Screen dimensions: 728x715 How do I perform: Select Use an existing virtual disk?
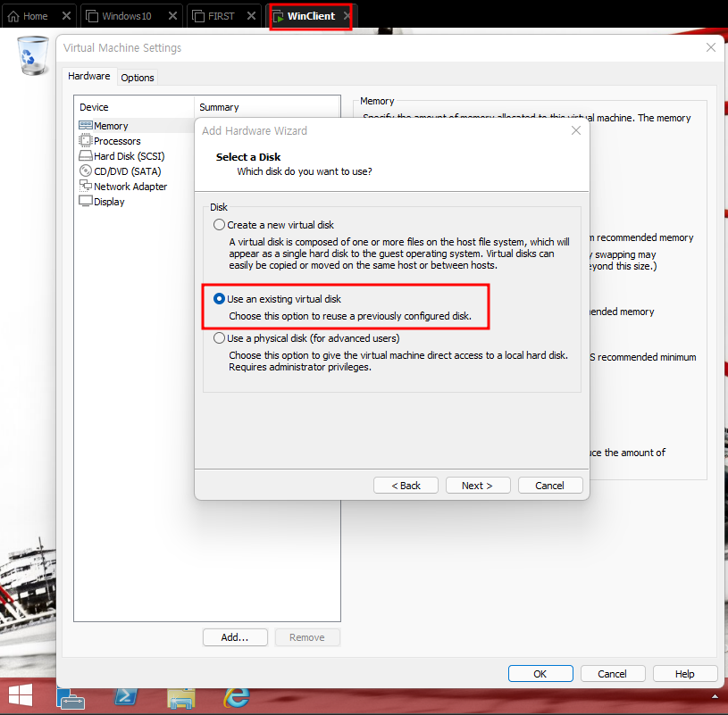click(219, 299)
